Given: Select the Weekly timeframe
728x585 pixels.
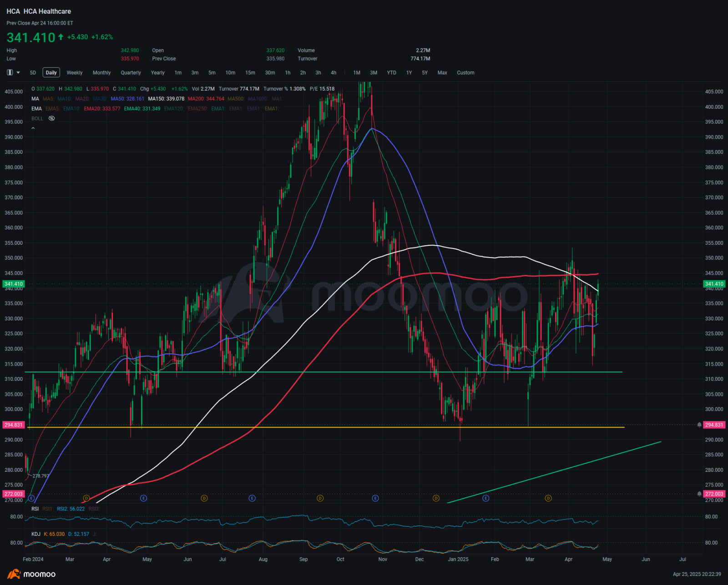Looking at the screenshot, I should tap(75, 73).
